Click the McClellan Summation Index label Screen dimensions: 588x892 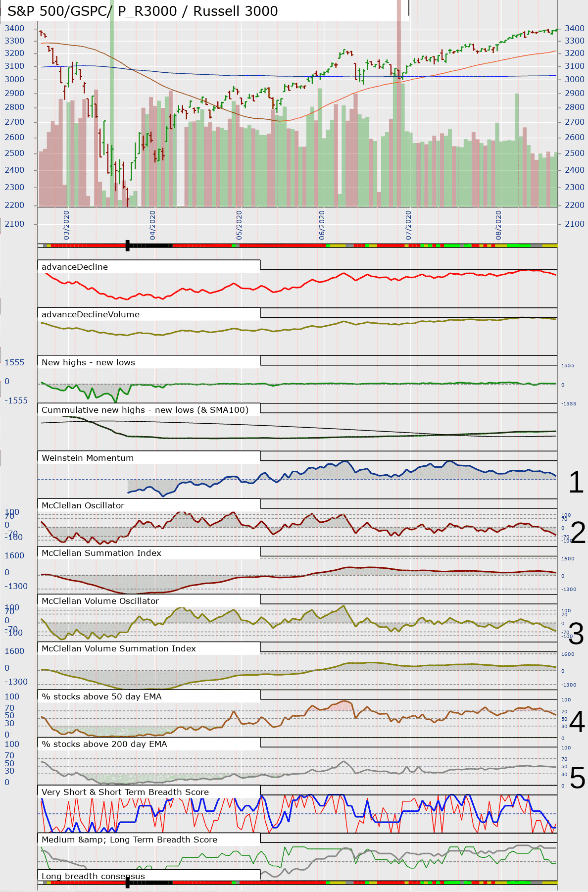pyautogui.click(x=101, y=553)
